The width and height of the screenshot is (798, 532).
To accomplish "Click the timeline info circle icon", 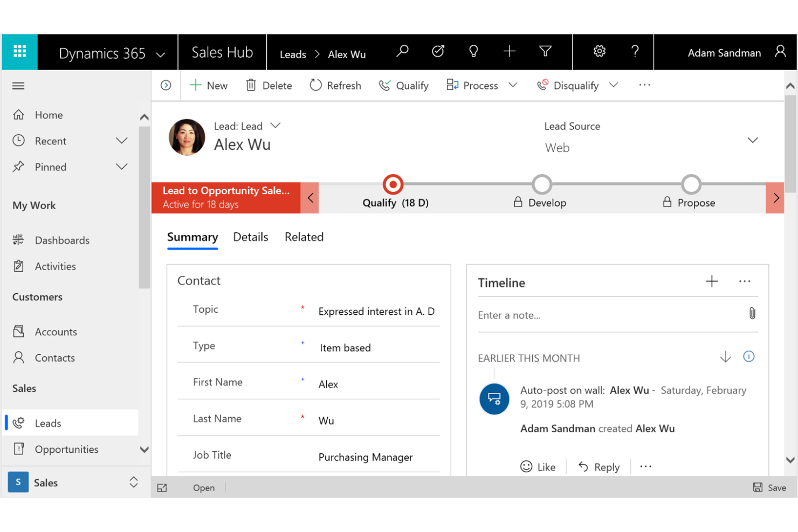I will point(749,356).
